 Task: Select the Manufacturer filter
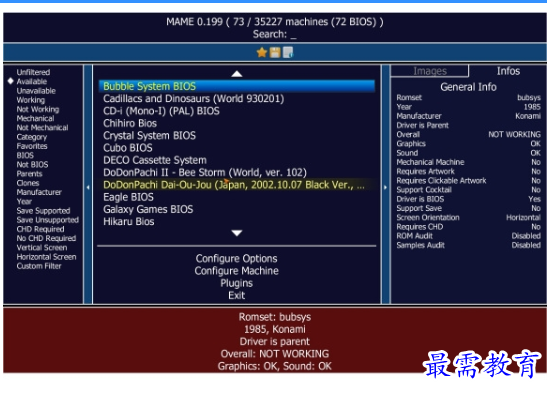click(x=39, y=192)
